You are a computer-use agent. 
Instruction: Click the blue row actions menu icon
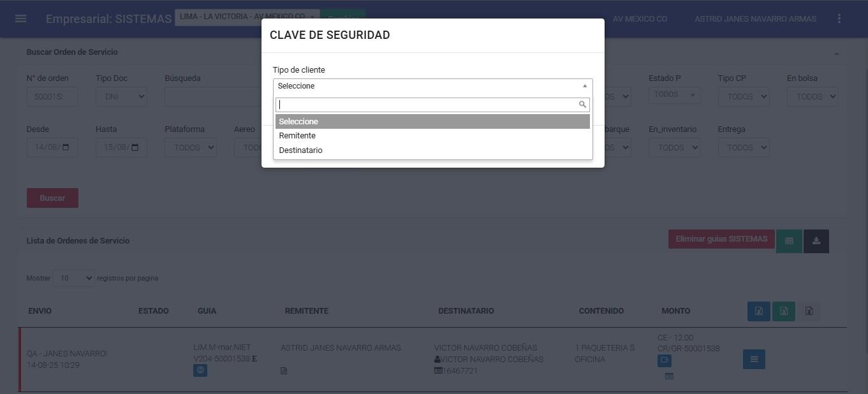pyautogui.click(x=754, y=359)
